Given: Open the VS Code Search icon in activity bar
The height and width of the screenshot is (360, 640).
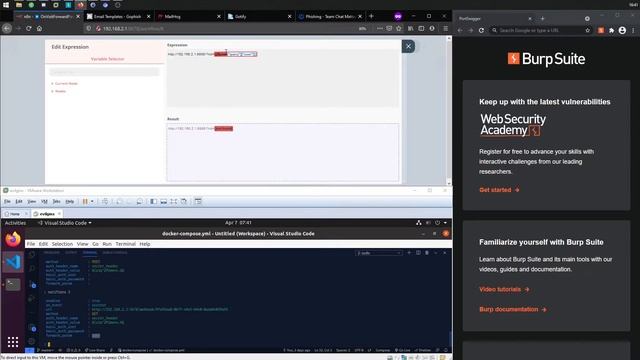Looking at the screenshot, I should (32, 269).
